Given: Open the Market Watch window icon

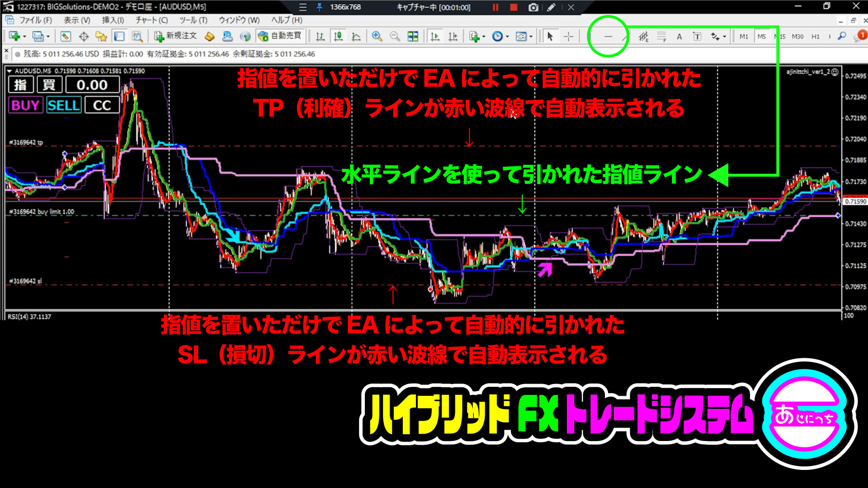Looking at the screenshot, I should pyautogui.click(x=66, y=37).
